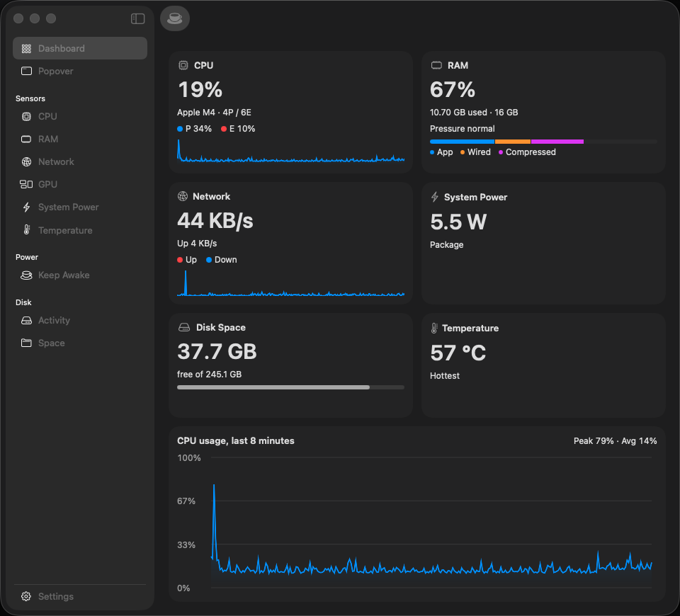Screen dimensions: 680x616
Task: Click the peak spike in CPU usage chart
Action: (x=214, y=486)
